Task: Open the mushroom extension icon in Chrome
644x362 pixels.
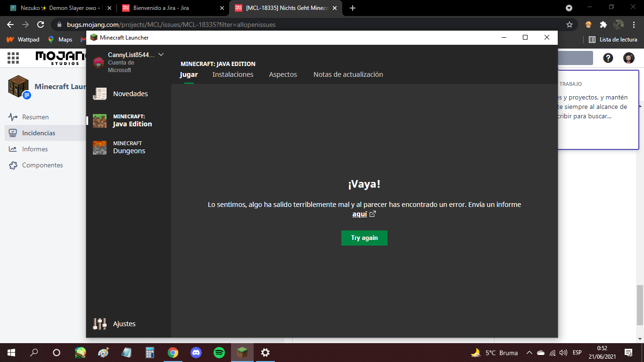Action: coord(588,25)
